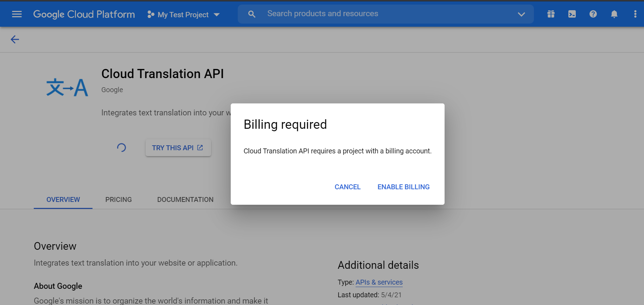This screenshot has height=305, width=644.
Task: Open the Help question mark icon
Action: point(593,14)
